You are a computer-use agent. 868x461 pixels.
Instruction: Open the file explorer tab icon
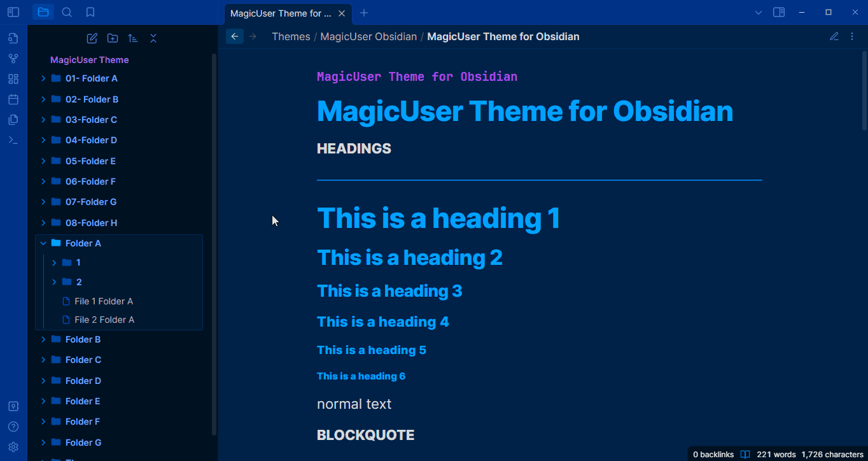point(43,12)
